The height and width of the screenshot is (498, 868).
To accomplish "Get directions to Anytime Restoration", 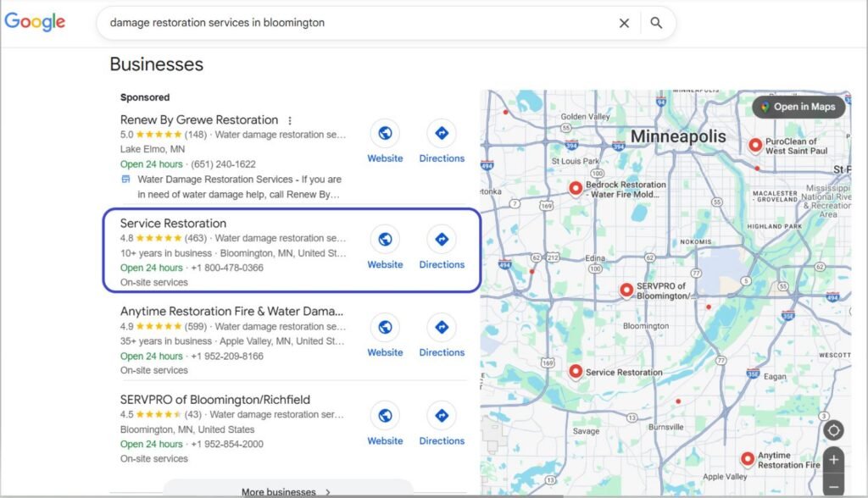I will [442, 328].
